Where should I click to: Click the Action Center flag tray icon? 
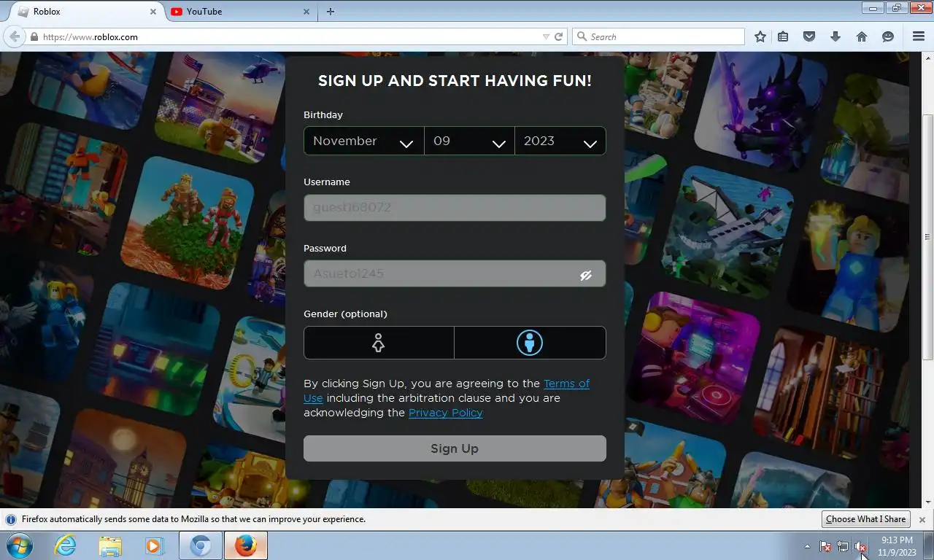pos(826,546)
